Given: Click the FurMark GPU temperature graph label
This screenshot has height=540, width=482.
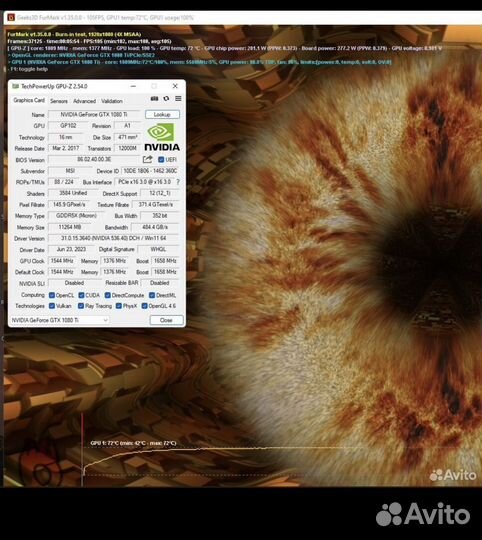Looking at the screenshot, I should pyautogui.click(x=133, y=443).
